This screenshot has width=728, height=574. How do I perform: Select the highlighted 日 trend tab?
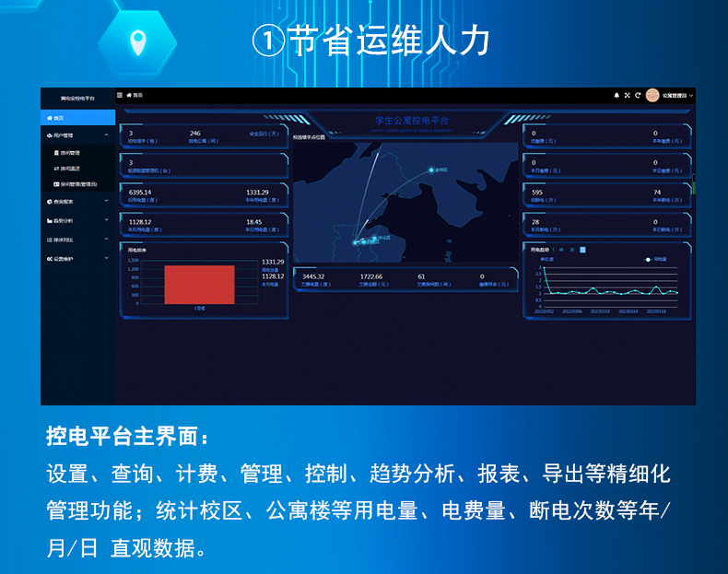click(582, 250)
